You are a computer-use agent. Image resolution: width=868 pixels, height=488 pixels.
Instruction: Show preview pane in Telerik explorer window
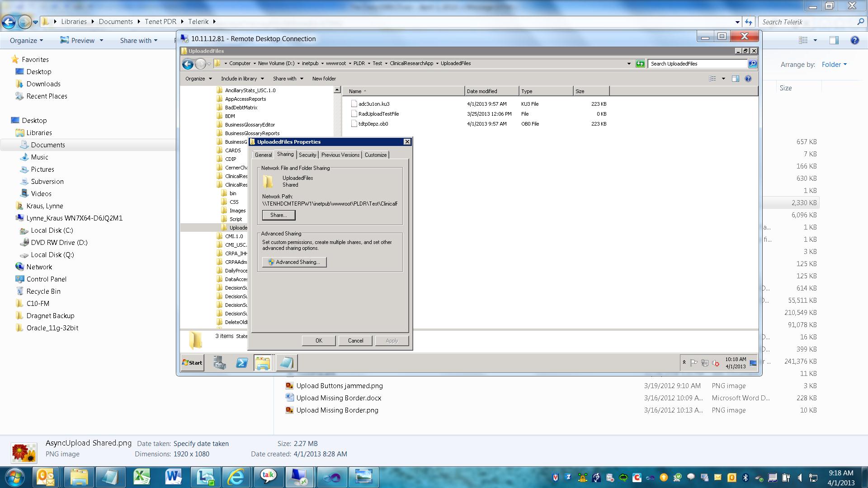(834, 40)
